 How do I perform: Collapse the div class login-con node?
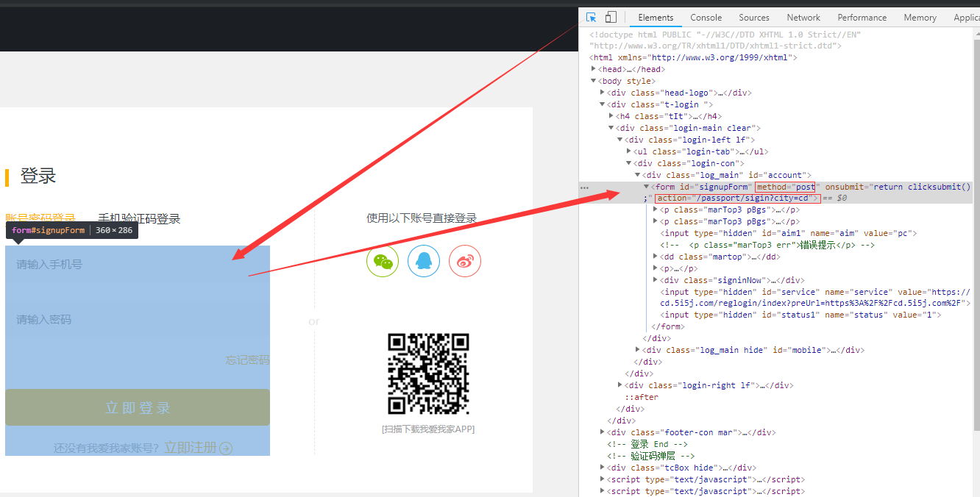629,163
